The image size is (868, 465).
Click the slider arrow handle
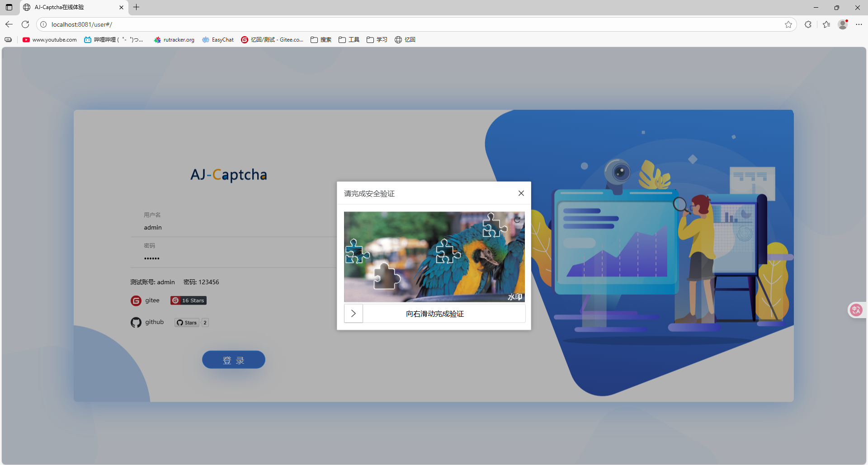[354, 314]
